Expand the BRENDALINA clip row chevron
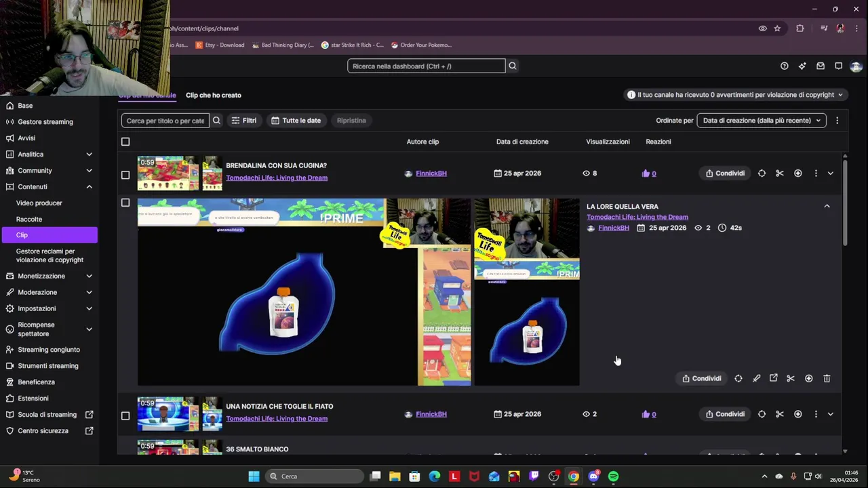The height and width of the screenshot is (488, 868). 830,174
